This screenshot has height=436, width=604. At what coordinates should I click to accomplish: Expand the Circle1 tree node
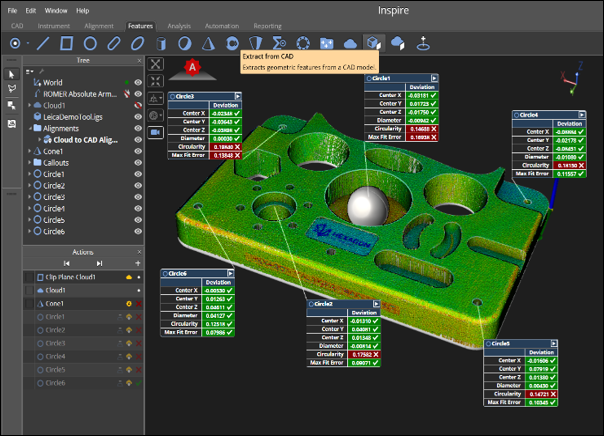29,174
